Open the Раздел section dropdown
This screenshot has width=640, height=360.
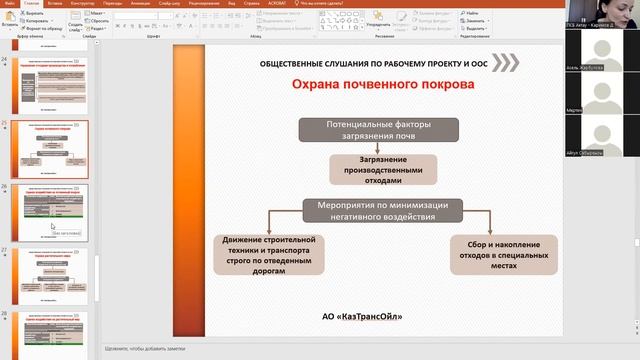(x=96, y=29)
